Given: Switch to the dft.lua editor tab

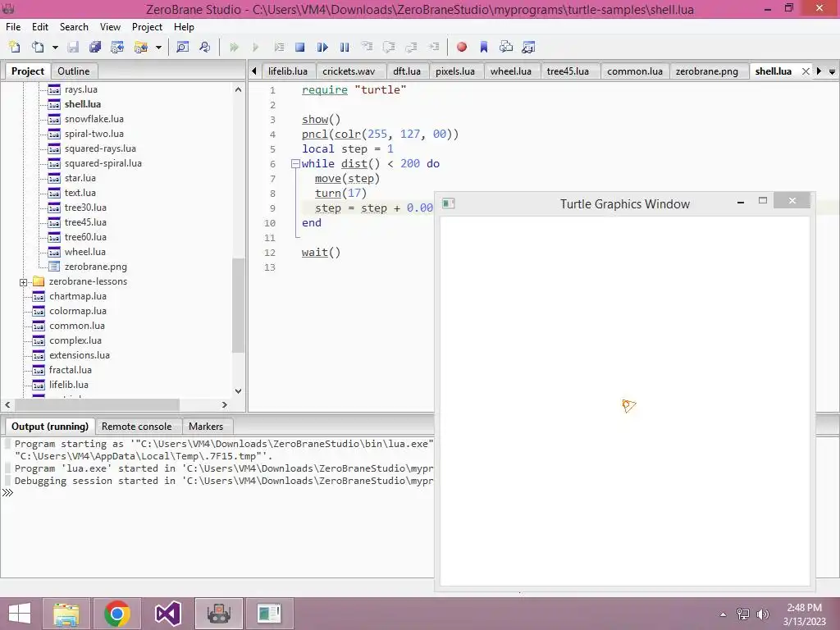Looking at the screenshot, I should [407, 71].
